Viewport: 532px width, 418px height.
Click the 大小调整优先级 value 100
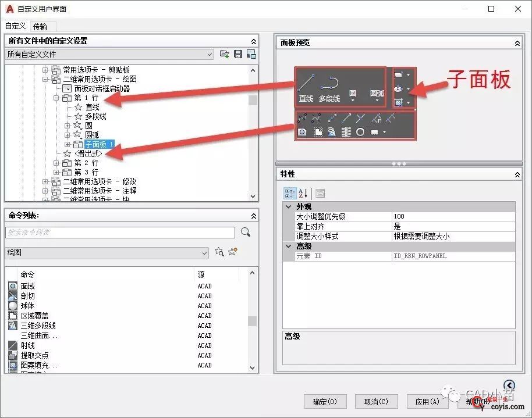click(x=453, y=216)
